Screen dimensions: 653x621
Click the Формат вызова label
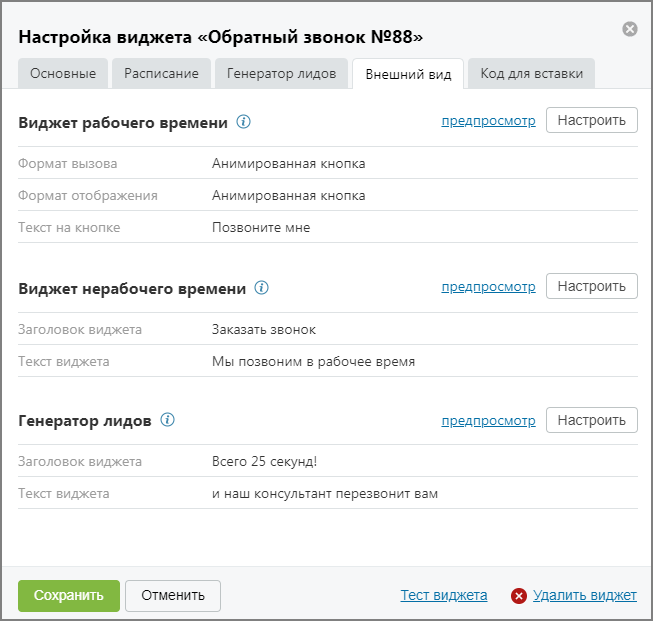(x=67, y=163)
